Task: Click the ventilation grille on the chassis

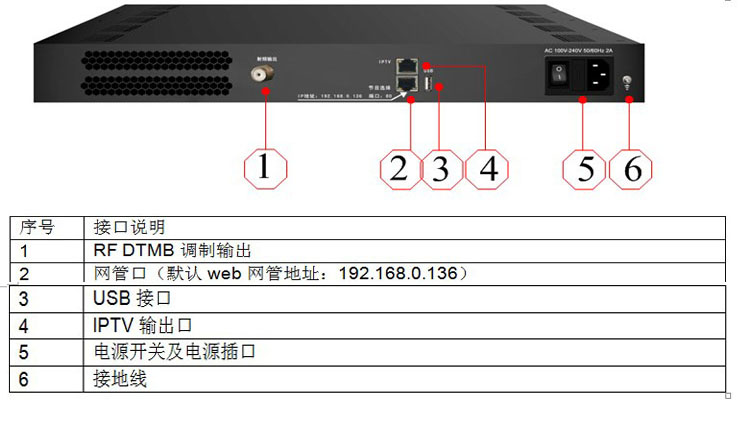Action: [x=156, y=73]
